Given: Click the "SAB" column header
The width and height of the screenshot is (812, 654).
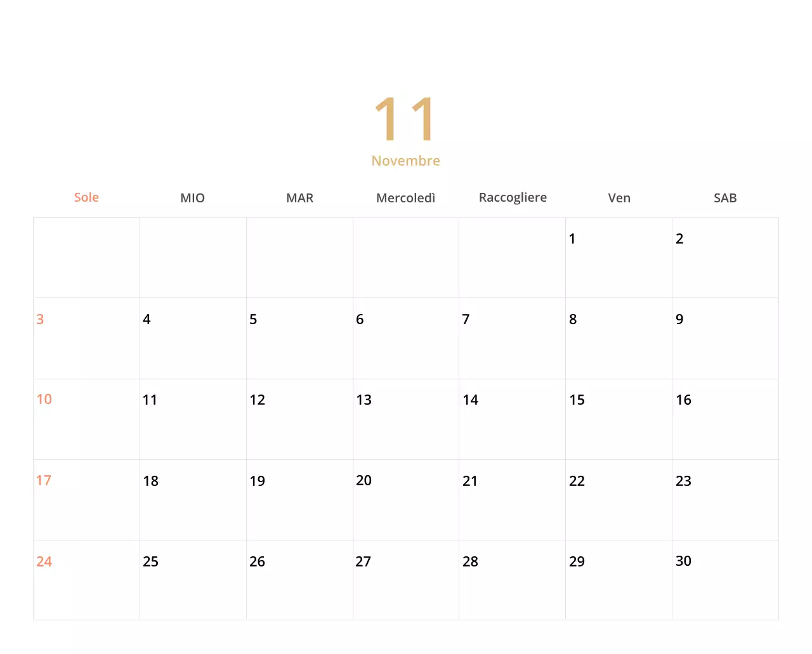Looking at the screenshot, I should pyautogui.click(x=725, y=197).
